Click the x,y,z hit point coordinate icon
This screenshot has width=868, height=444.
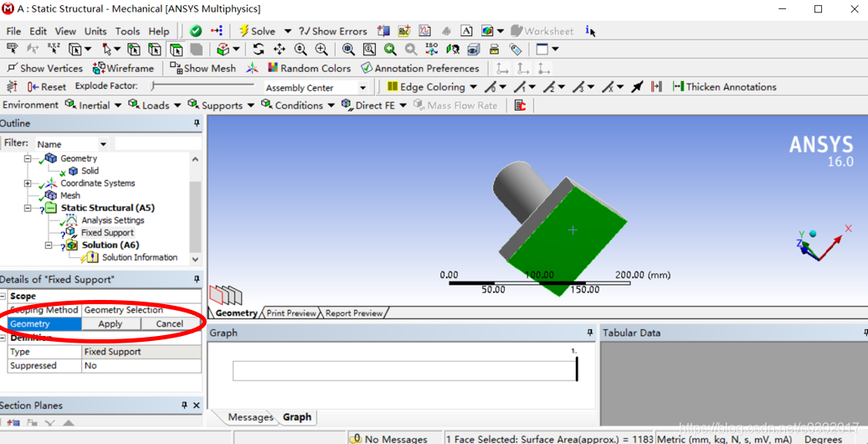point(54,49)
